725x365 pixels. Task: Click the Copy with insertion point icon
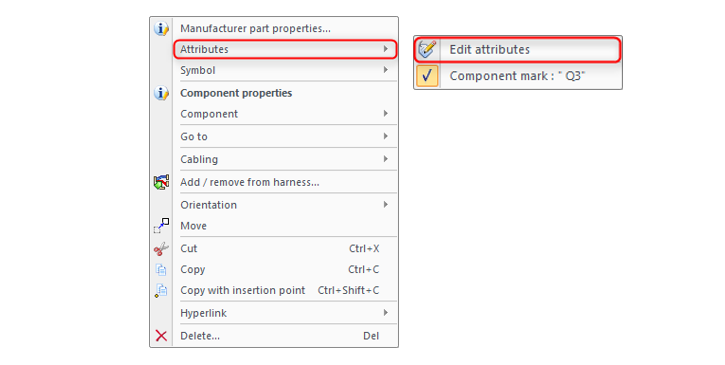tap(161, 291)
